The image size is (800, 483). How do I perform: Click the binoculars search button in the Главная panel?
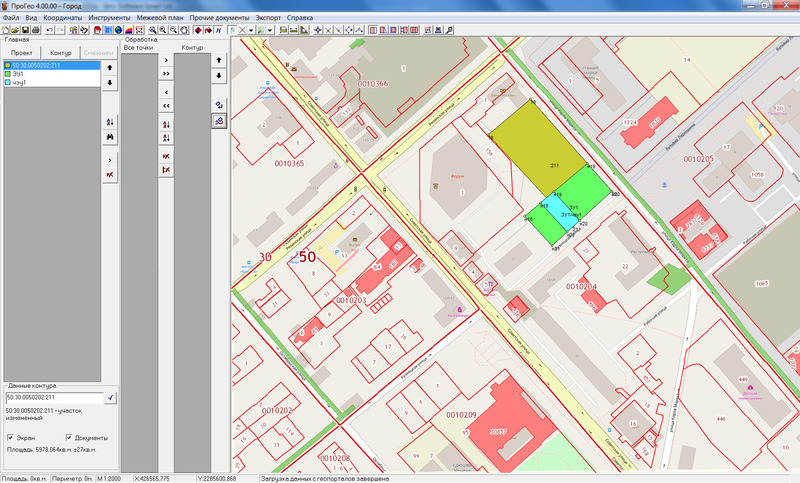[x=110, y=136]
